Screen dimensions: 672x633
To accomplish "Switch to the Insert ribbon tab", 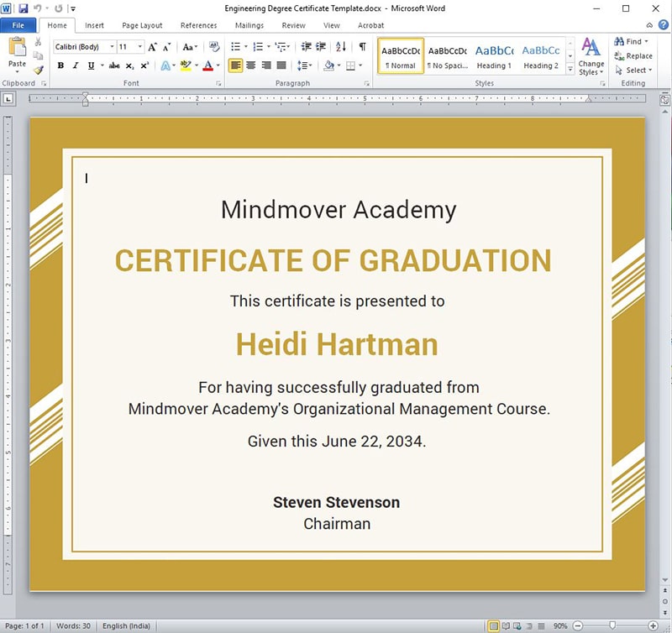I will [x=94, y=26].
